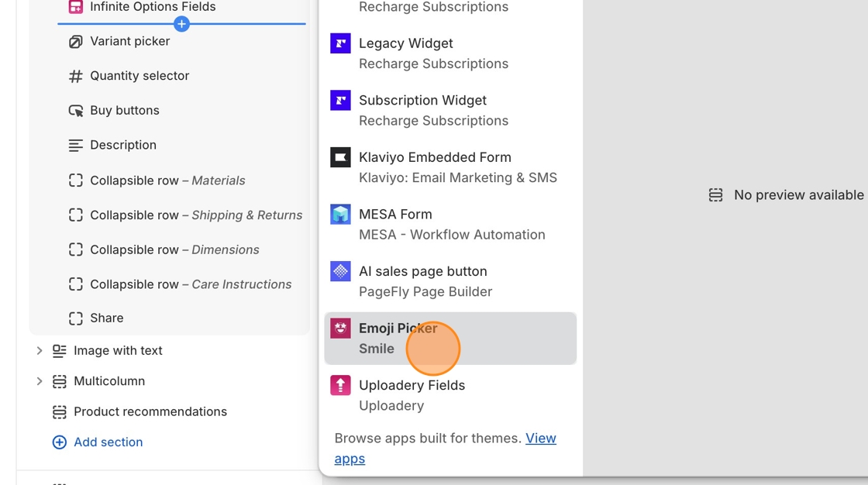Click the Variant picker block icon
Viewport: 868px width, 485px height.
(75, 42)
